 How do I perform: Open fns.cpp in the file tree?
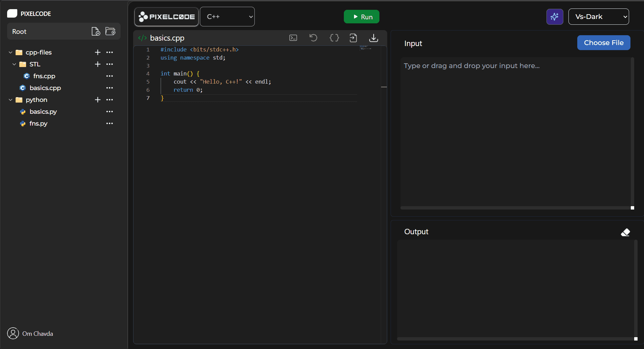point(44,76)
